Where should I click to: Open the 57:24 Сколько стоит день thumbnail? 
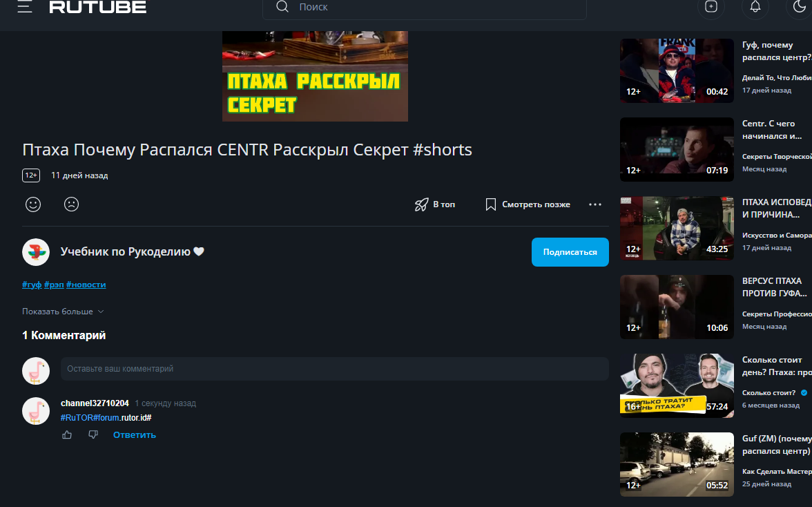(x=677, y=385)
